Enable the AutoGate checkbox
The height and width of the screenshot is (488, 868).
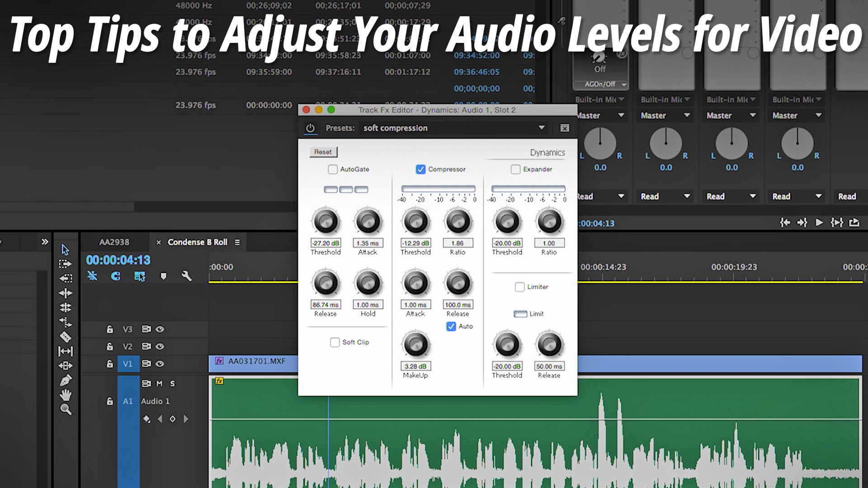click(x=333, y=169)
